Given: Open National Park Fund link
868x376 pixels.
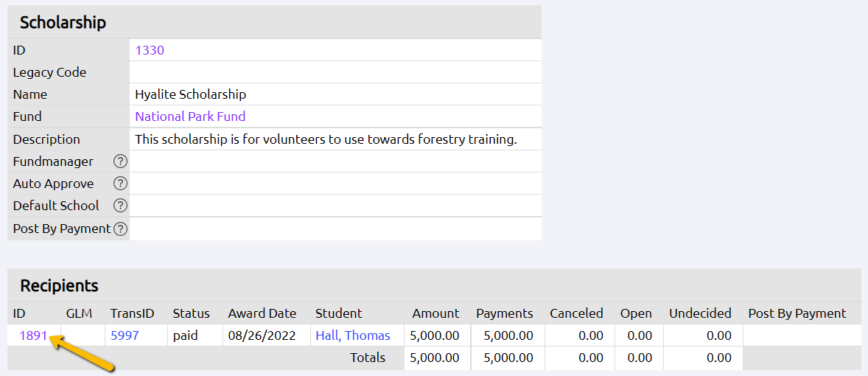Looking at the screenshot, I should 190,116.
